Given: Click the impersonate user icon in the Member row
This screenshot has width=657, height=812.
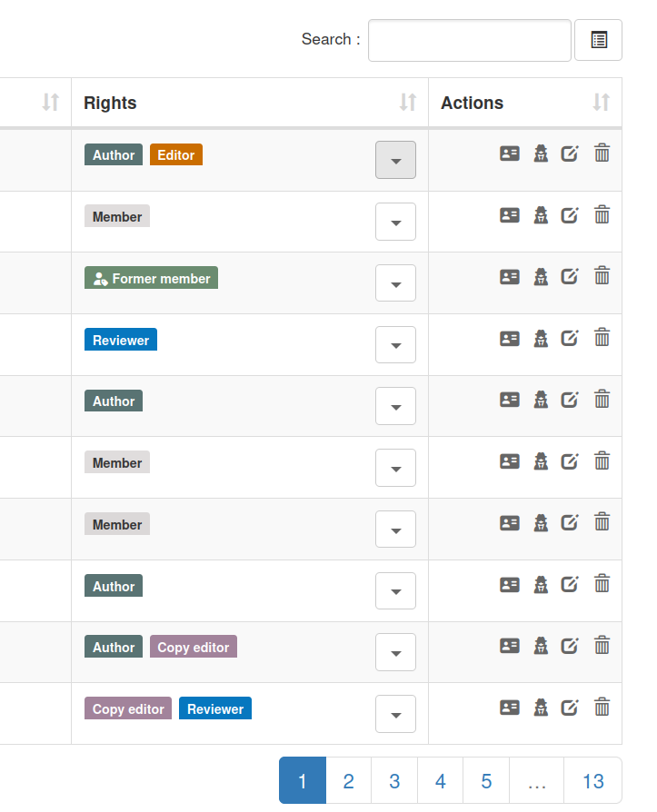Looking at the screenshot, I should pos(541,215).
